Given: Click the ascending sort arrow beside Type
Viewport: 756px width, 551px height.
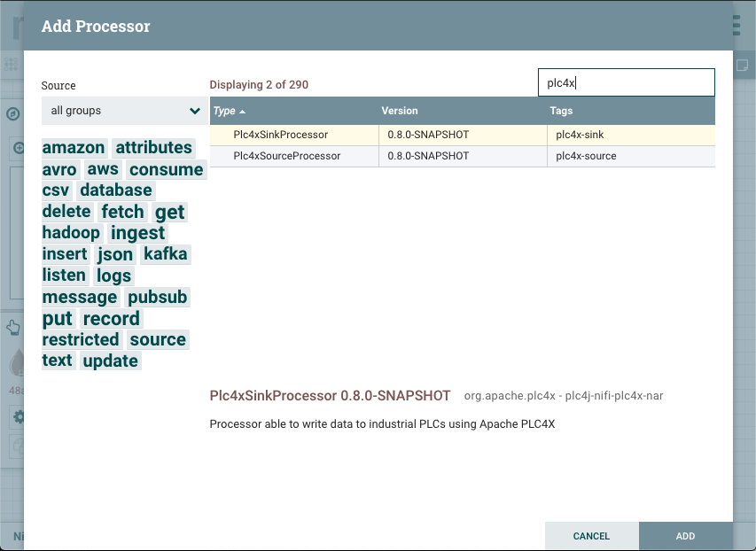Looking at the screenshot, I should tap(243, 112).
